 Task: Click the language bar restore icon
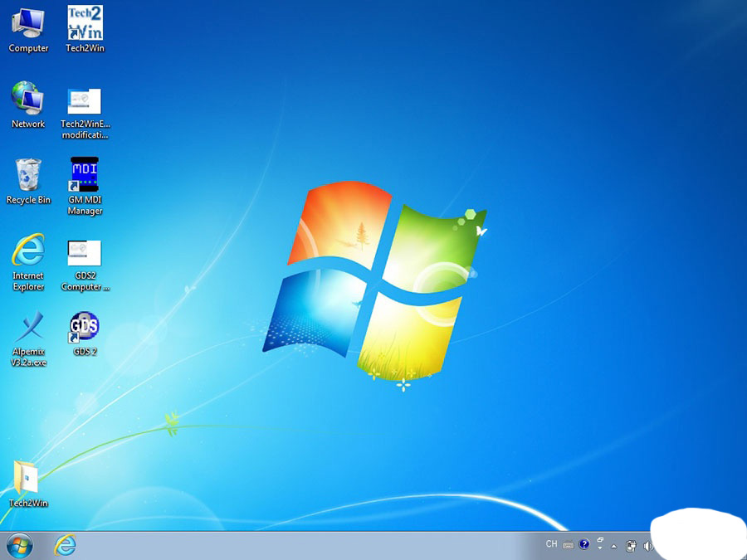click(600, 540)
